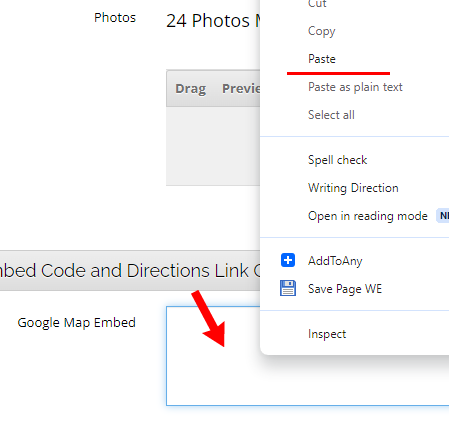The height and width of the screenshot is (436, 449).
Task: Click the Save Page WE floppy icon
Action: tap(288, 288)
